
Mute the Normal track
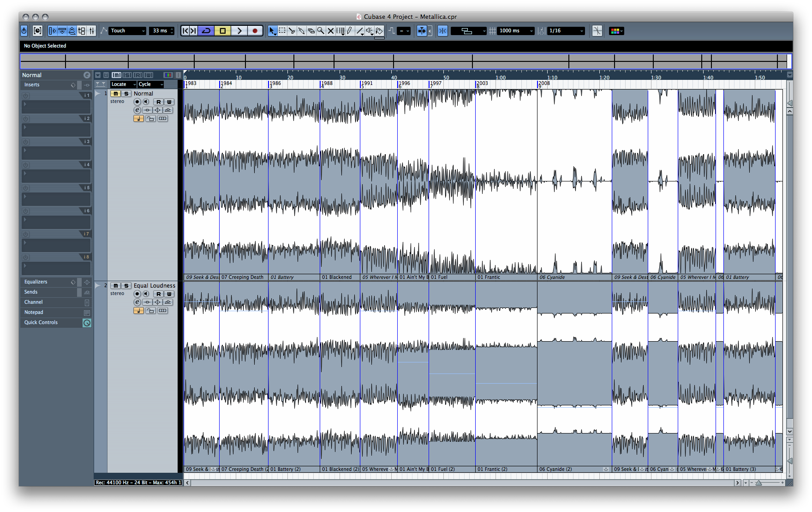point(115,94)
